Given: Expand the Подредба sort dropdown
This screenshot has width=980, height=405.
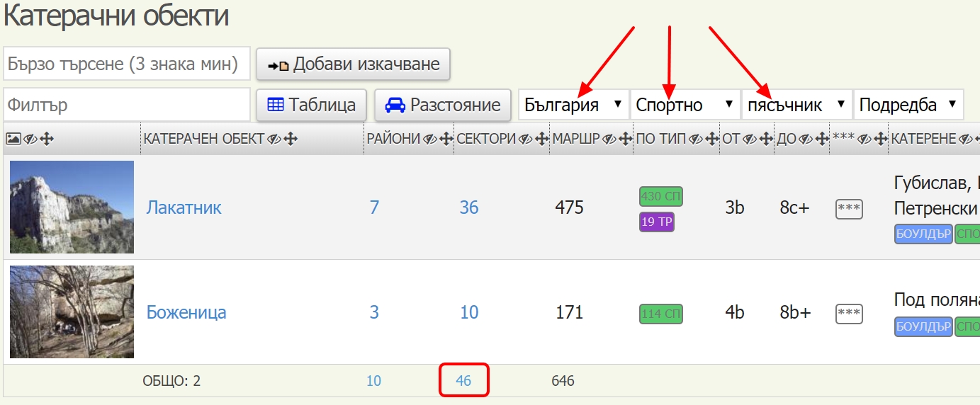Looking at the screenshot, I should [x=908, y=105].
